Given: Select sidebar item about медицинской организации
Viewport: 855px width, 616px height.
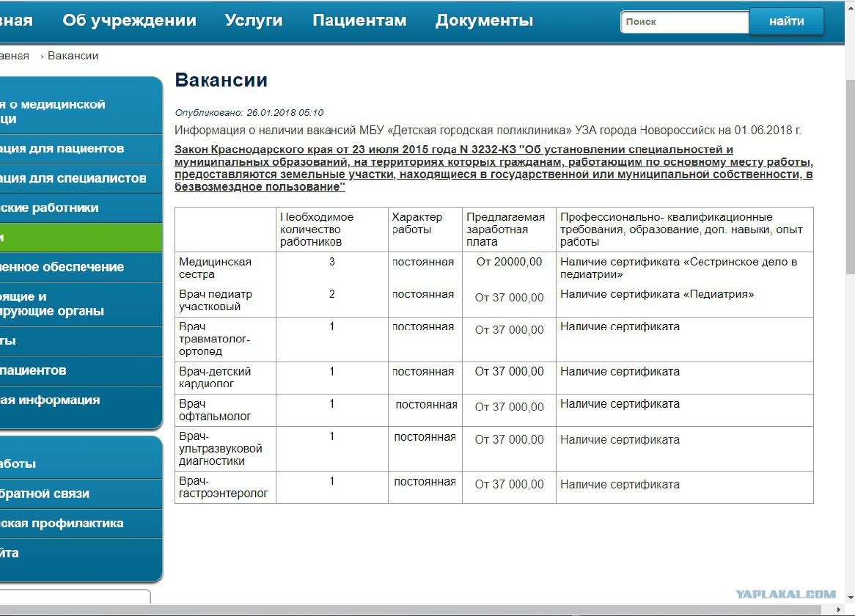Looking at the screenshot, I should coord(81,111).
